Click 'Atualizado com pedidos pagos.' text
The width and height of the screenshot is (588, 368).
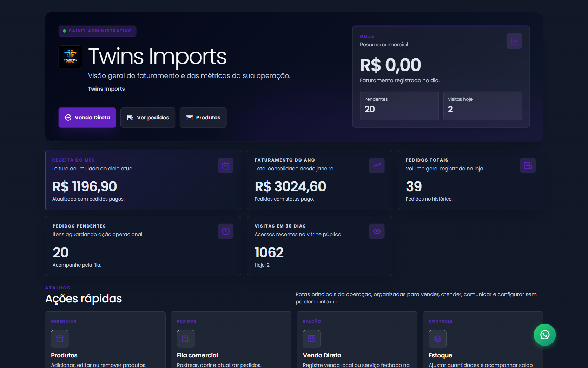click(x=88, y=199)
